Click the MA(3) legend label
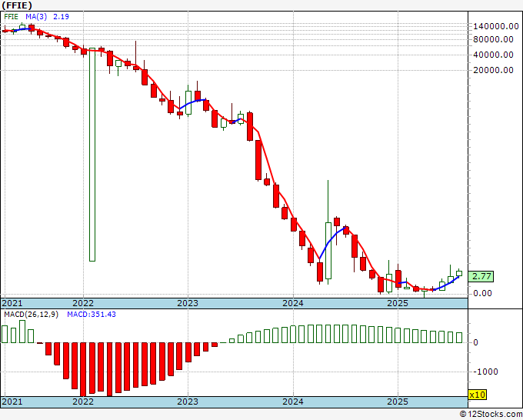 [36, 17]
